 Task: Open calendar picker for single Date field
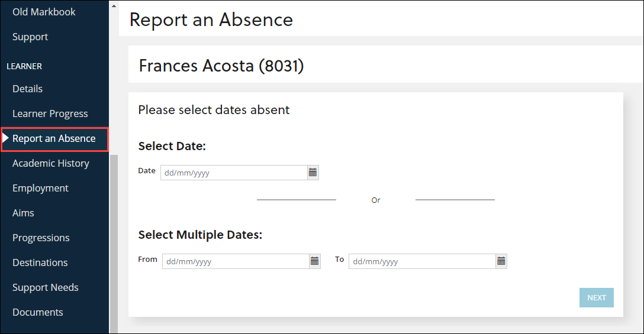pyautogui.click(x=313, y=173)
